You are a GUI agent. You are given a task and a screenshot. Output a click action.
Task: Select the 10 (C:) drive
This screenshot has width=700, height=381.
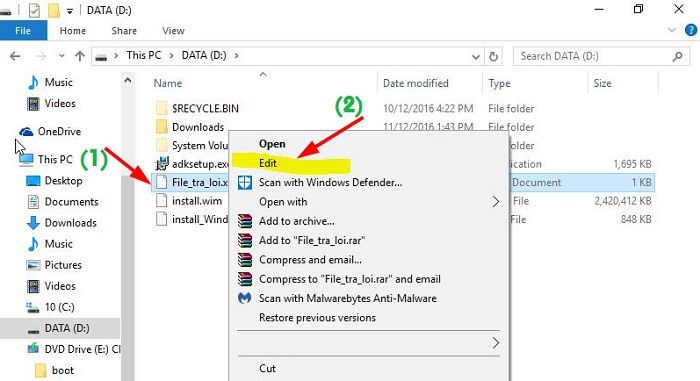(x=50, y=307)
